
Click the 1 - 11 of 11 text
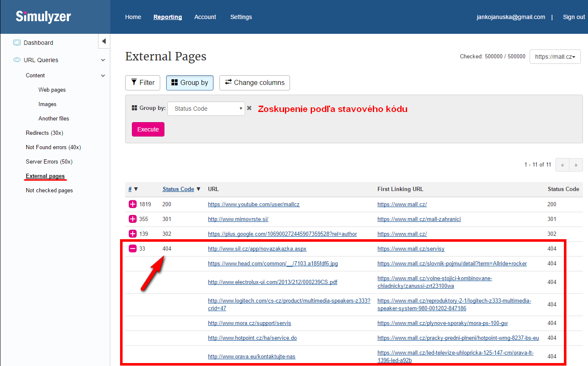[538, 164]
